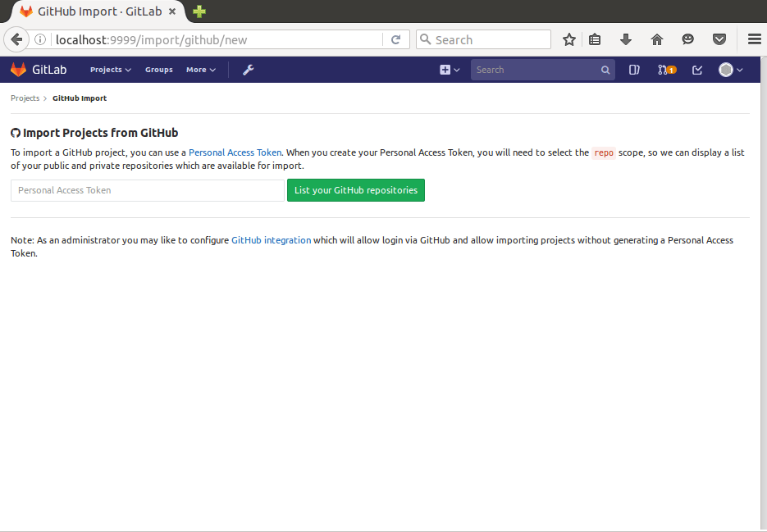The image size is (767, 532).
Task: Click the GitLab fox logo
Action: click(18, 70)
